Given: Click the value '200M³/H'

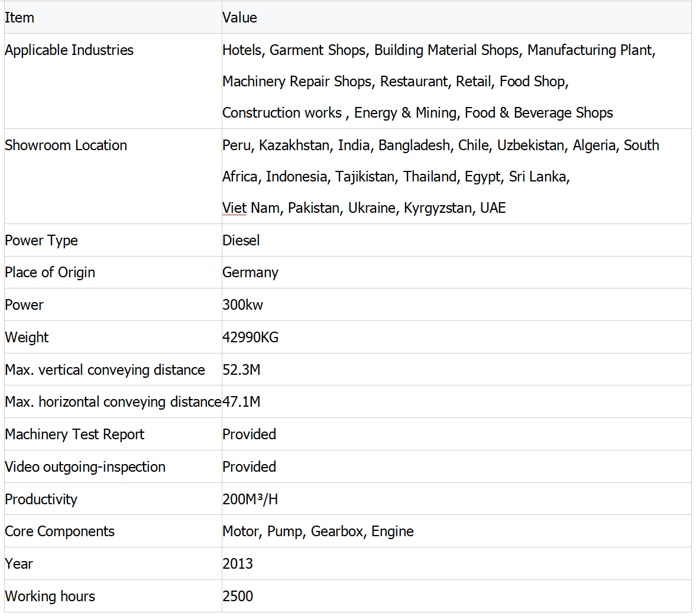Looking at the screenshot, I should 250,500.
